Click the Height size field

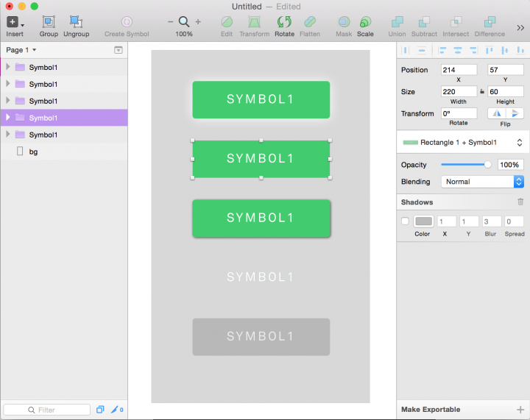pyautogui.click(x=505, y=91)
